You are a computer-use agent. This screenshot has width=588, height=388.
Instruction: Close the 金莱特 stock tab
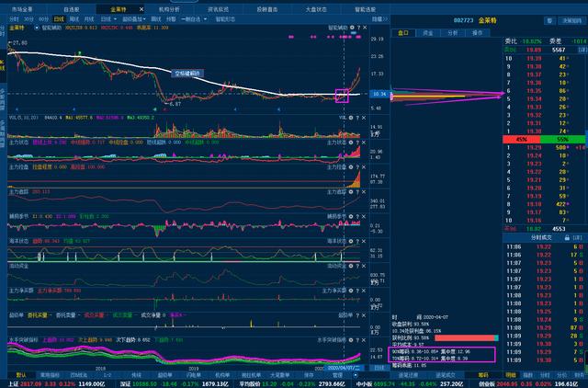coord(141,9)
